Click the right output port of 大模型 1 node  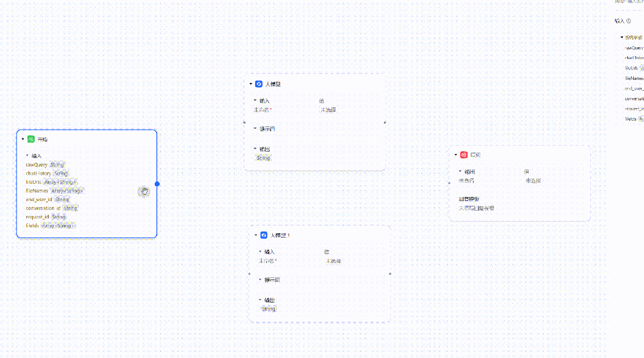coord(390,273)
